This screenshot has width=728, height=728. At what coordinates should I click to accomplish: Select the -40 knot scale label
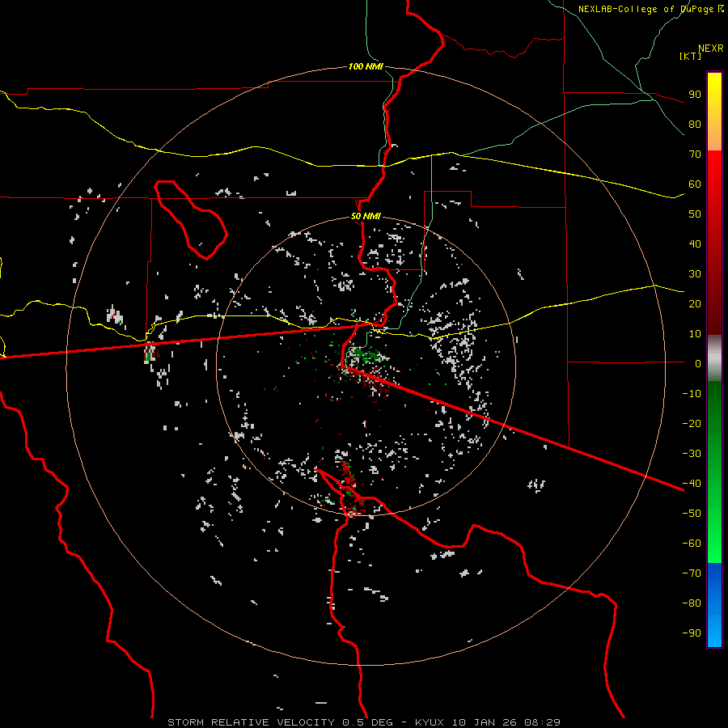(x=692, y=484)
